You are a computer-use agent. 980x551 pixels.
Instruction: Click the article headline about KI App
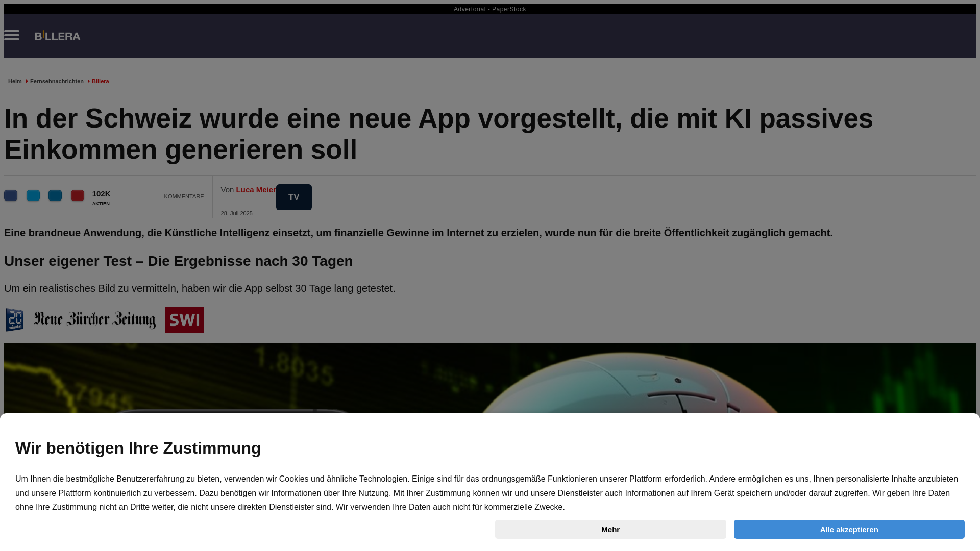click(x=439, y=134)
